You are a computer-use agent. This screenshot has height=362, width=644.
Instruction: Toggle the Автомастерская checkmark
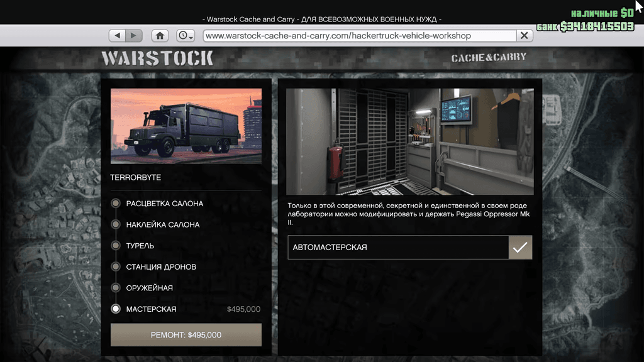point(520,248)
